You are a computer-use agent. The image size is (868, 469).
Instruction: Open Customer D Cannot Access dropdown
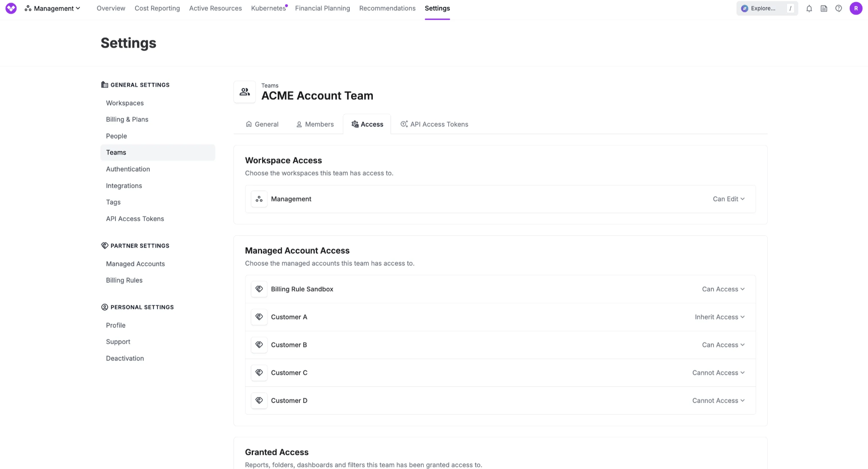pos(718,400)
